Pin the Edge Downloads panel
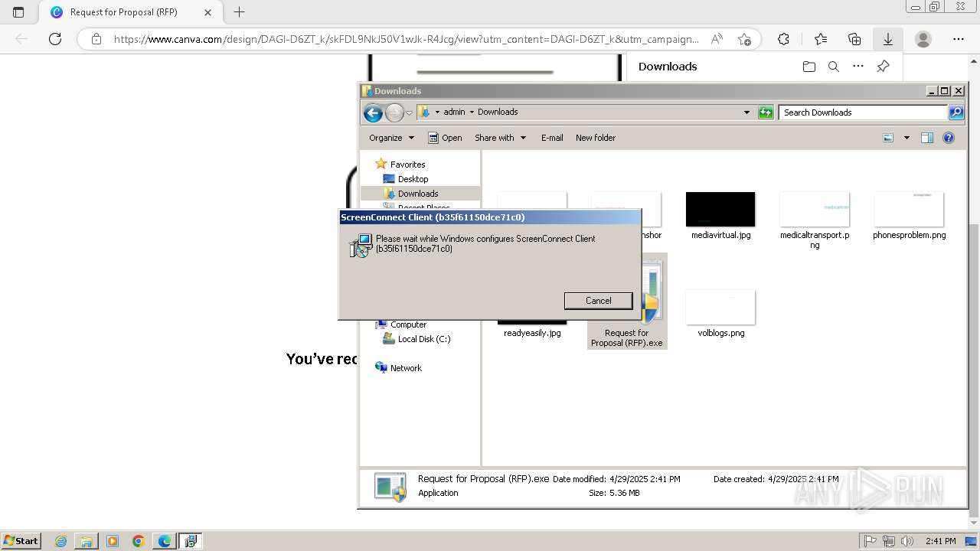980x551 pixels. (x=883, y=67)
